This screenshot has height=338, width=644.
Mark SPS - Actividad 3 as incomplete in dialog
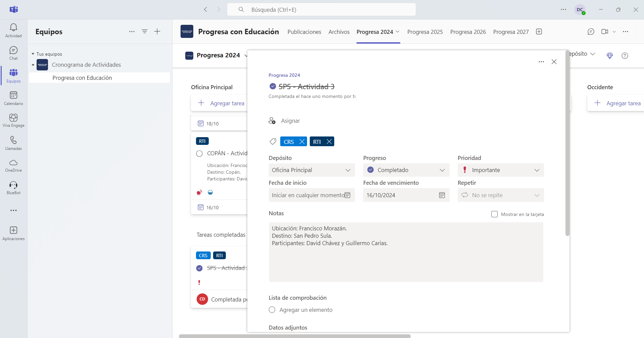pyautogui.click(x=273, y=86)
